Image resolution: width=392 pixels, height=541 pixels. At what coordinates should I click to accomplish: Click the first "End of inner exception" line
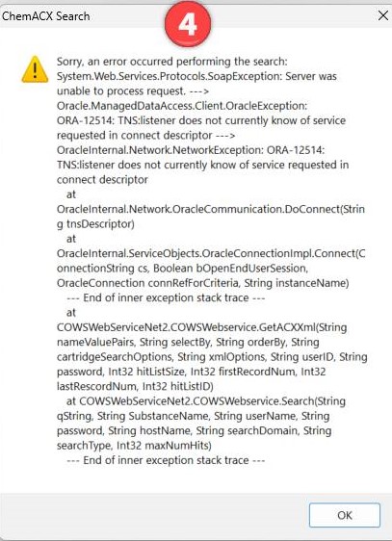point(166,297)
